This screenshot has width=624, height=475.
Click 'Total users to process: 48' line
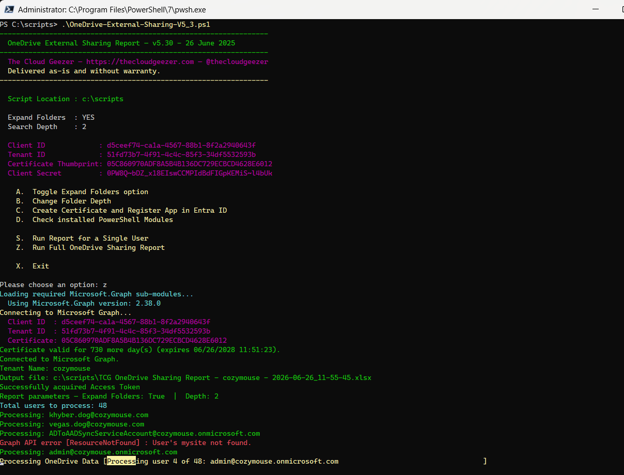pyautogui.click(x=53, y=405)
